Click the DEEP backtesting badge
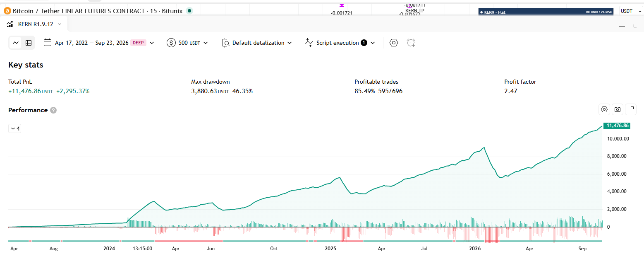Viewport: 644px width, 254px height. click(138, 43)
